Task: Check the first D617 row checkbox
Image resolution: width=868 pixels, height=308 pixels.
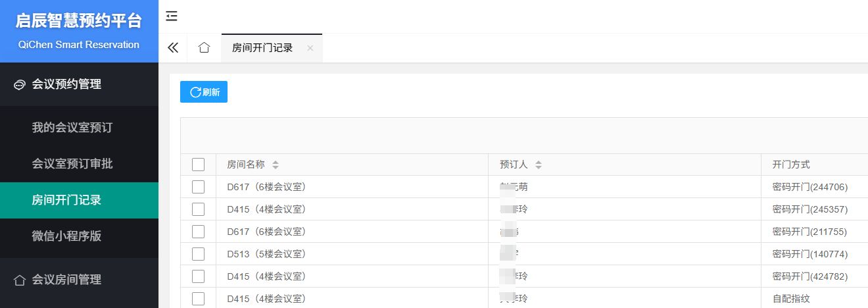Action: coord(198,187)
